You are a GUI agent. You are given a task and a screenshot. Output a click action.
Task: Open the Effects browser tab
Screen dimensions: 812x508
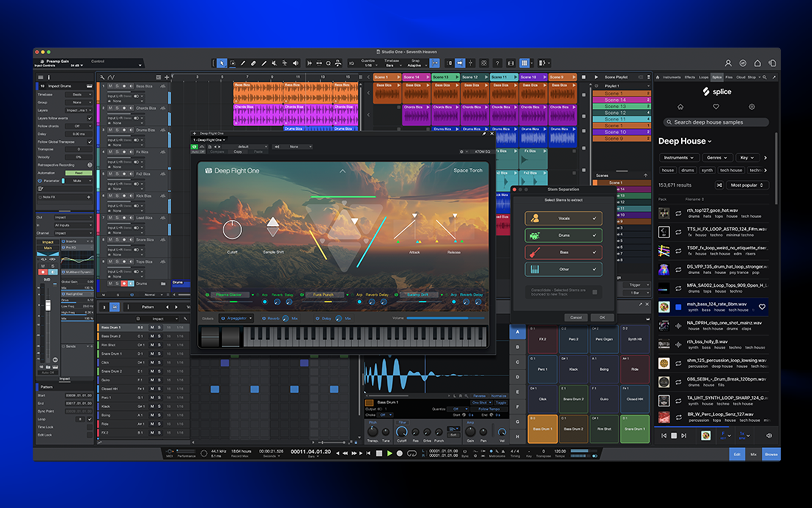click(x=690, y=77)
